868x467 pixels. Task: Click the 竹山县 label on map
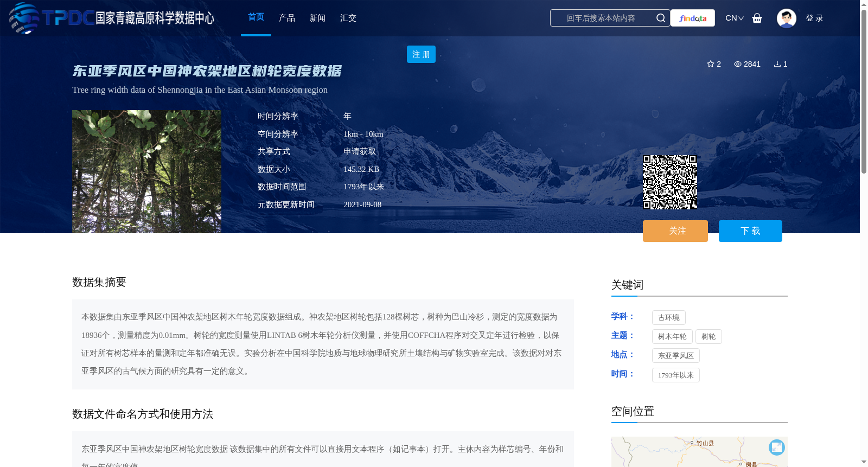705,443
